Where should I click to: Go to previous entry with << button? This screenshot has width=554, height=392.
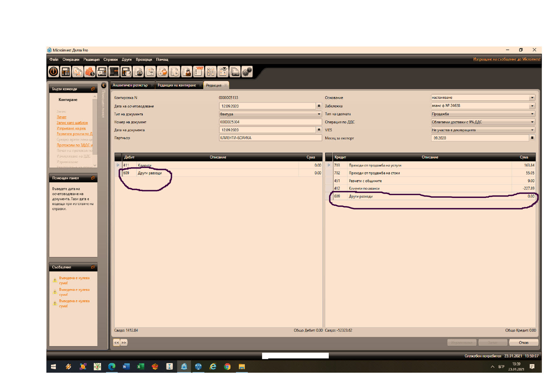coord(117,343)
